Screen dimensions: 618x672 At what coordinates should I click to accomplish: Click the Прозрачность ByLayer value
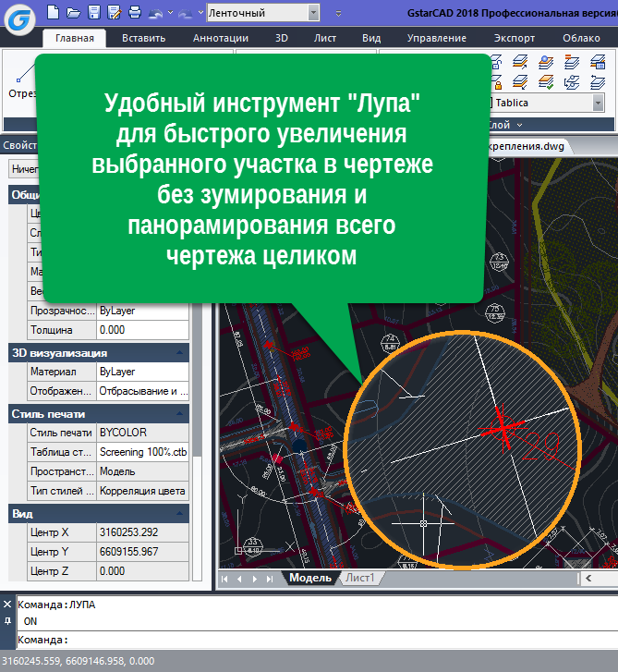(142, 311)
